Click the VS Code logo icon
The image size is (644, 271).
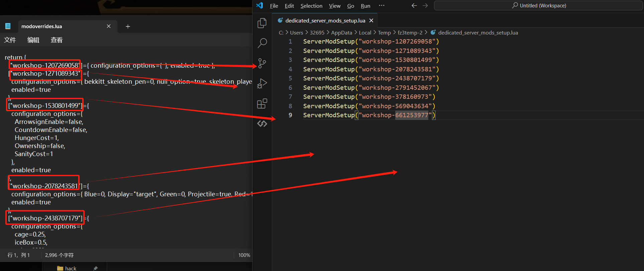pos(259,5)
